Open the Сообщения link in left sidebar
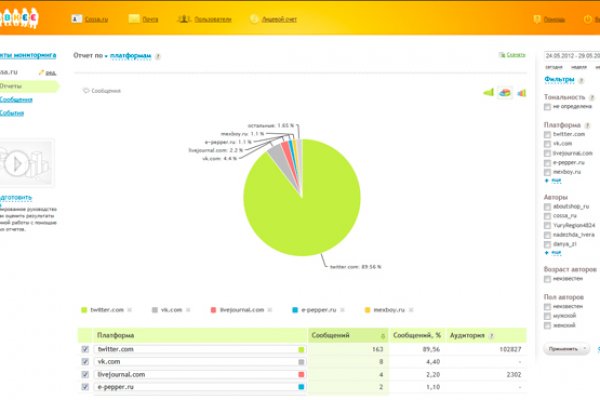 [x=18, y=100]
